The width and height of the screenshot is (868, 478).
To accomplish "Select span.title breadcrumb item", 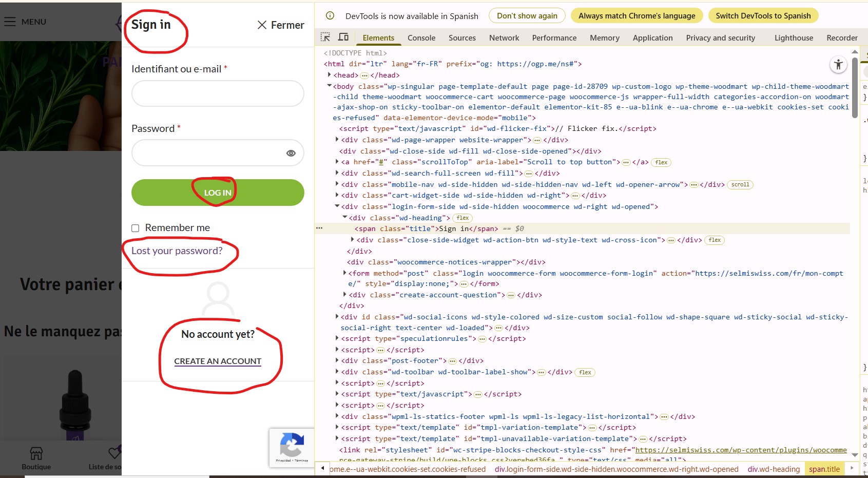I will pos(824,469).
